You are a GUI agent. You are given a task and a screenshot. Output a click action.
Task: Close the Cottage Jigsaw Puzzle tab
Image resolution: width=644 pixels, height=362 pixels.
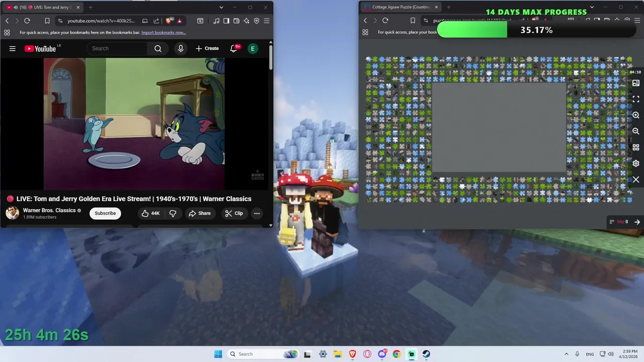(x=436, y=7)
